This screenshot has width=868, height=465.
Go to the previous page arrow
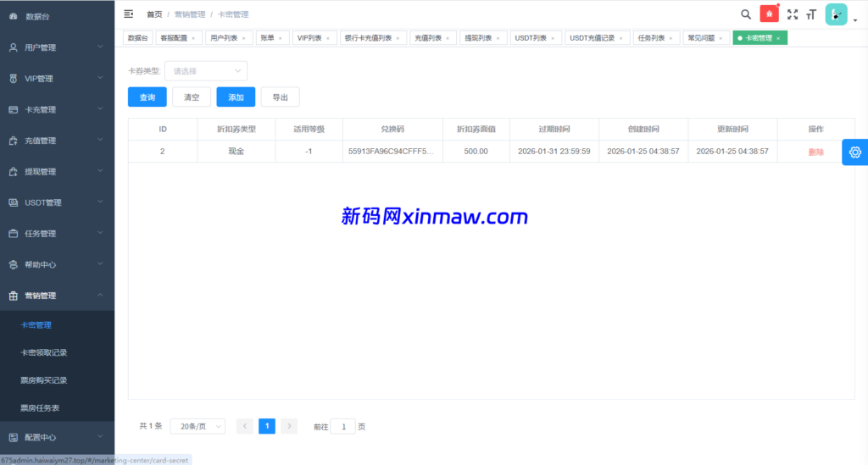click(245, 426)
